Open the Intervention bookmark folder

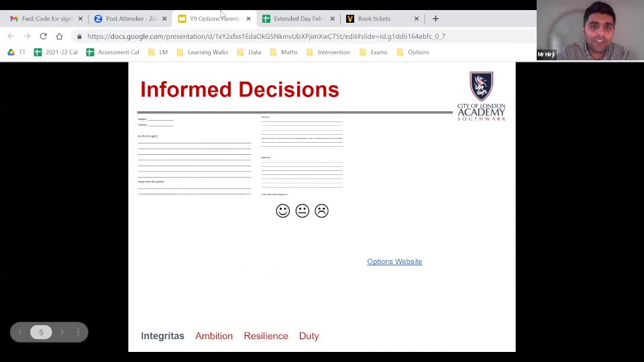[x=328, y=52]
